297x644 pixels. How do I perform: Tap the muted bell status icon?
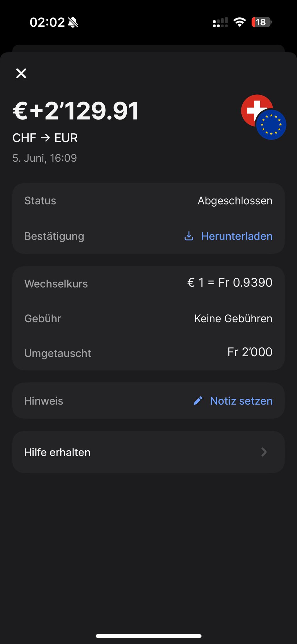[x=73, y=22]
